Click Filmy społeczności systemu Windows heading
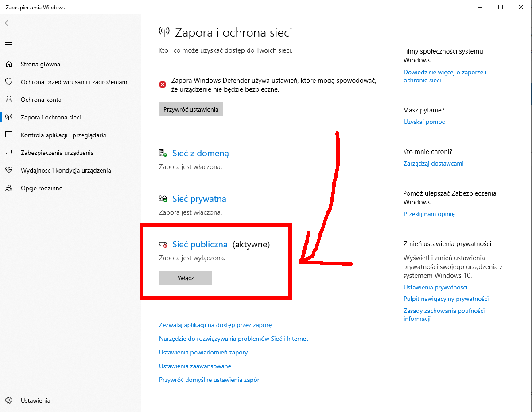 click(x=443, y=56)
